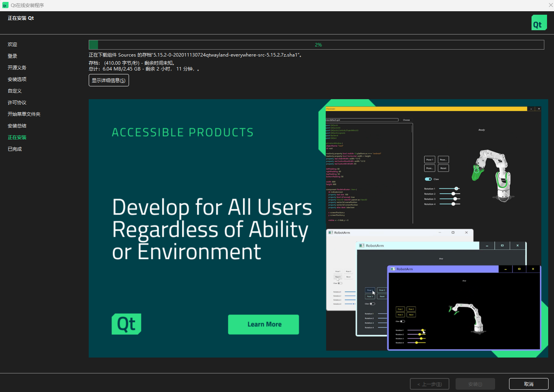Click the 总计 6.04 MB/2.45 GB line
This screenshot has height=392, width=554.
(144, 69)
